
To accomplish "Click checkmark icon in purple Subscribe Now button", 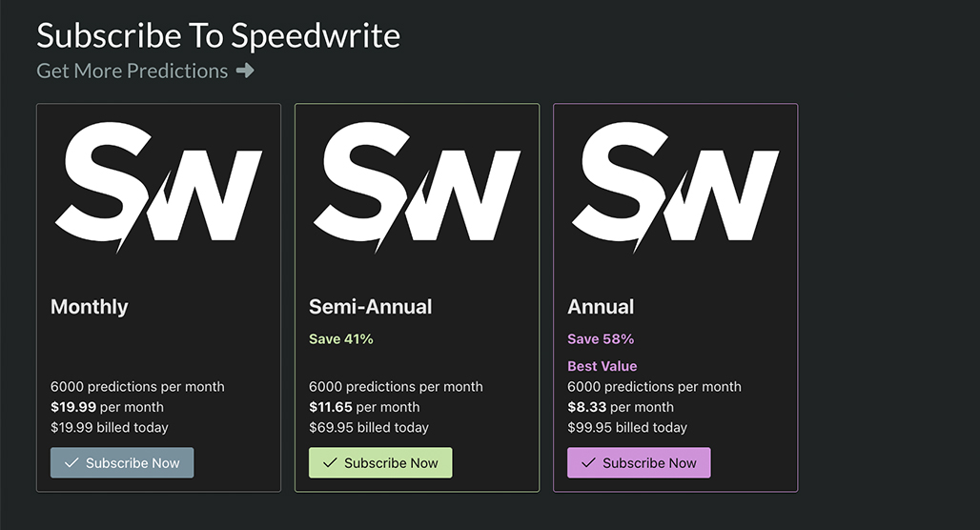I will click(589, 462).
